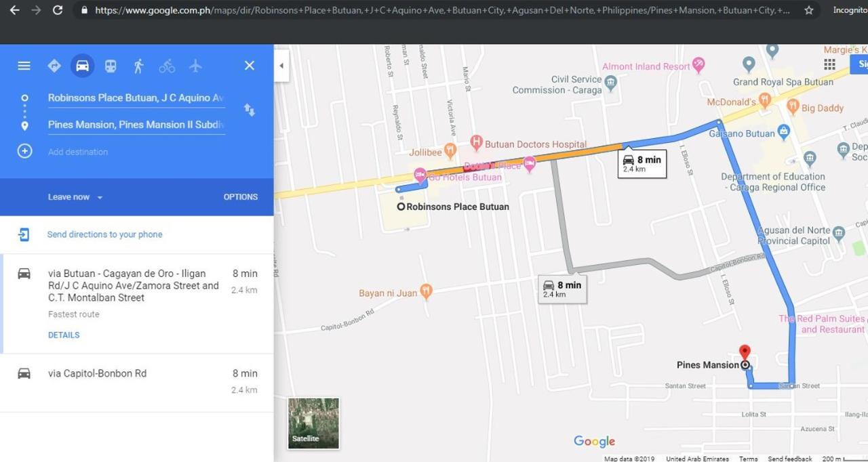Image resolution: width=868 pixels, height=462 pixels.
Task: Click the Almont Inland Resort marker
Action: tap(699, 66)
